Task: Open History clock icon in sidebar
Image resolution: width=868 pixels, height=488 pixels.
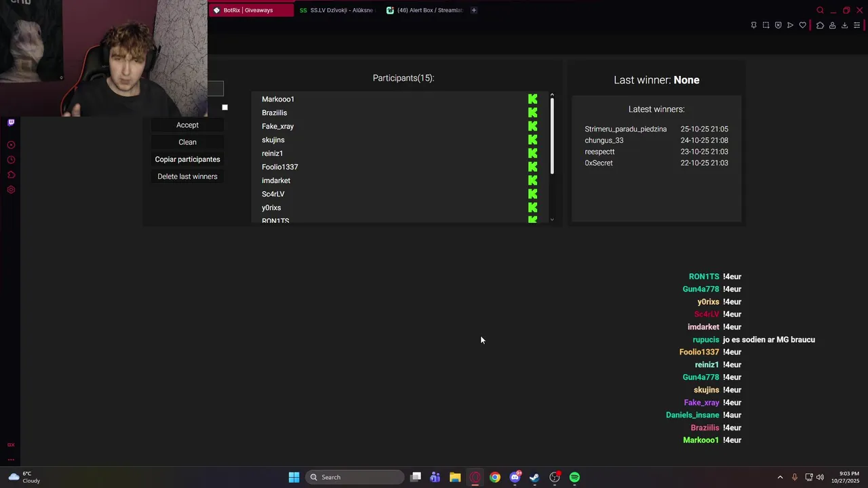Action: click(11, 160)
